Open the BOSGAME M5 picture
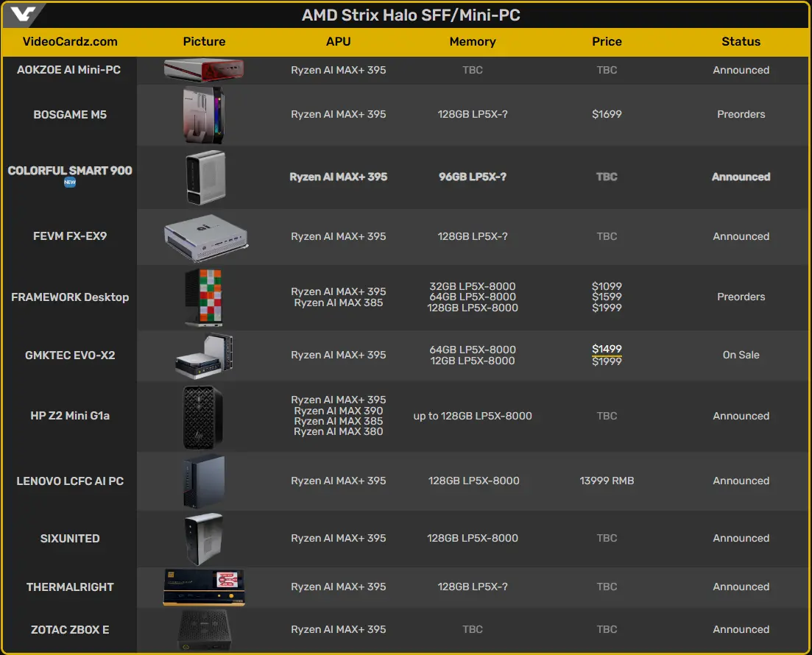Image resolution: width=812 pixels, height=655 pixels. pos(204,115)
